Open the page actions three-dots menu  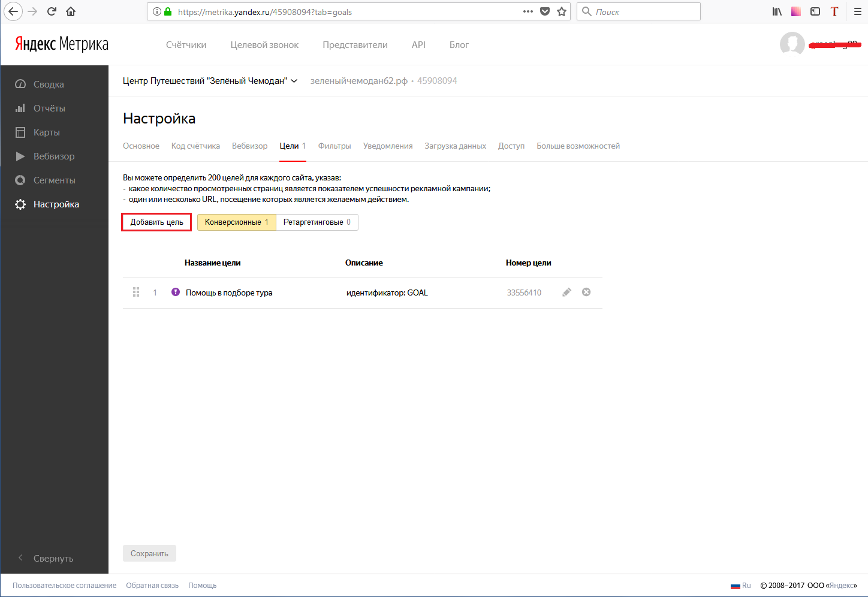[x=528, y=11]
